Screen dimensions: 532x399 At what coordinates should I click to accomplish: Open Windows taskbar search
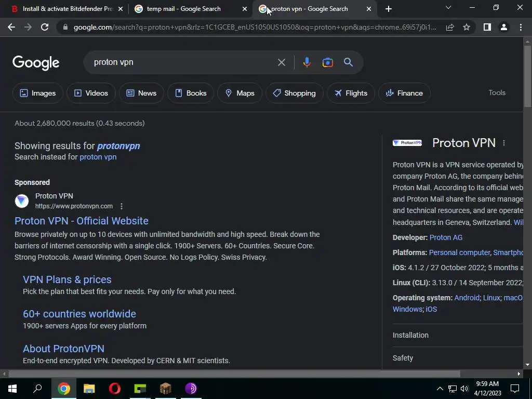tap(37, 389)
